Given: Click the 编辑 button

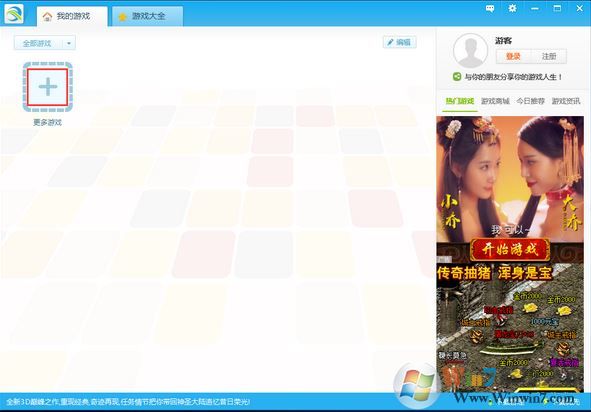Looking at the screenshot, I should coord(400,42).
